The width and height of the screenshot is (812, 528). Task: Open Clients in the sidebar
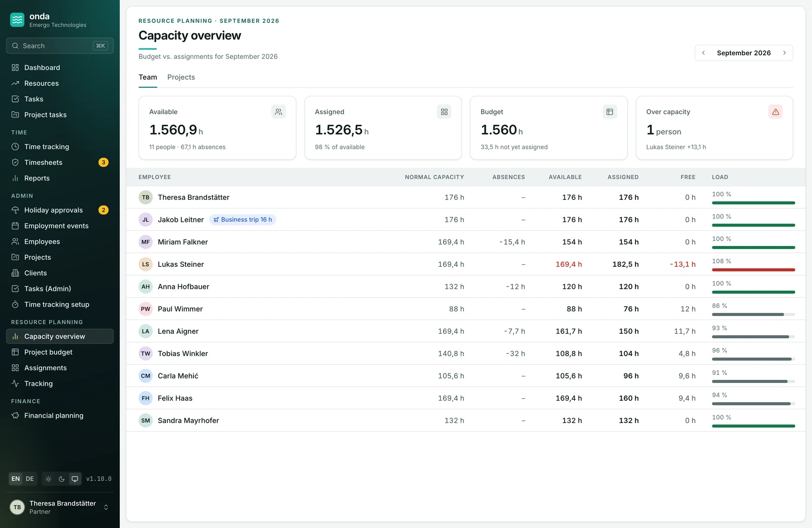60,273
